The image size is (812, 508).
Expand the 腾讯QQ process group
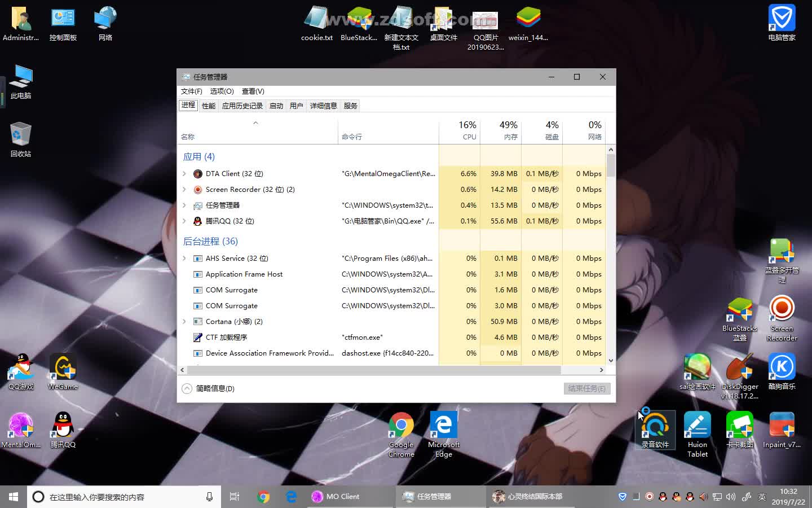[184, 221]
